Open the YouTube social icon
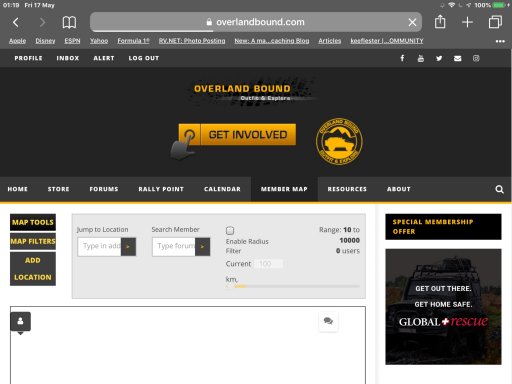Viewport: 512px width, 384px height. click(421, 58)
